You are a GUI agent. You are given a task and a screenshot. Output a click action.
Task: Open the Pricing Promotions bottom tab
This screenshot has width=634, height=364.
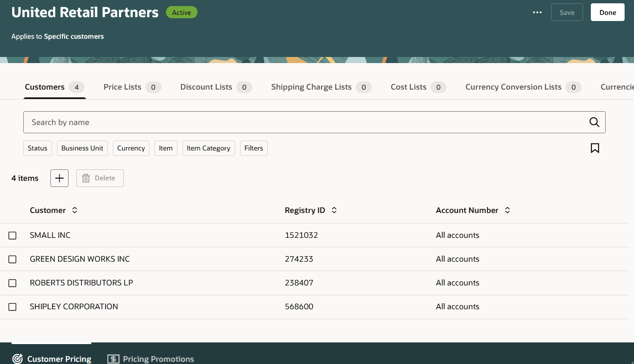(x=150, y=358)
